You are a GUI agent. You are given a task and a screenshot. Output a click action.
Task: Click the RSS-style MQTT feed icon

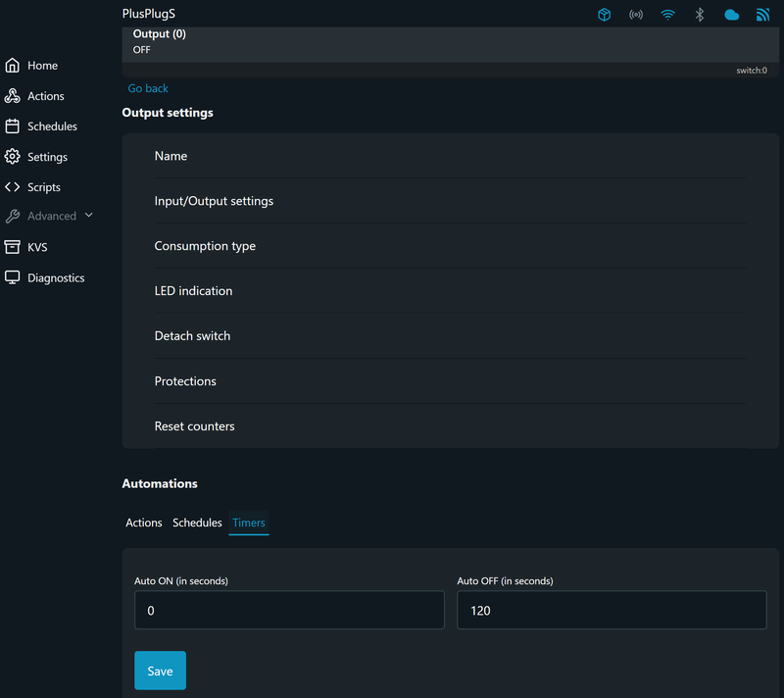[763, 15]
